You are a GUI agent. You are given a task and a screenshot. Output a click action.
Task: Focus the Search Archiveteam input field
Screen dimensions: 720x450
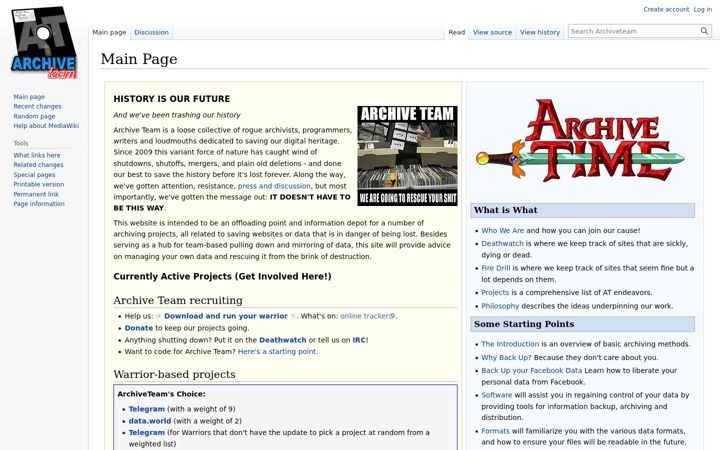634,31
